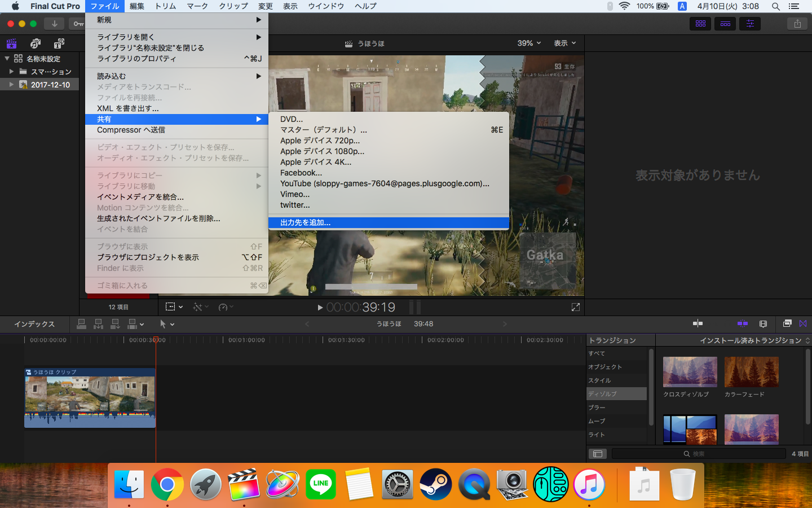Viewport: 812px width, 508px height.
Task: Select the クロスディゾルブ transition thumbnail
Action: (x=690, y=371)
